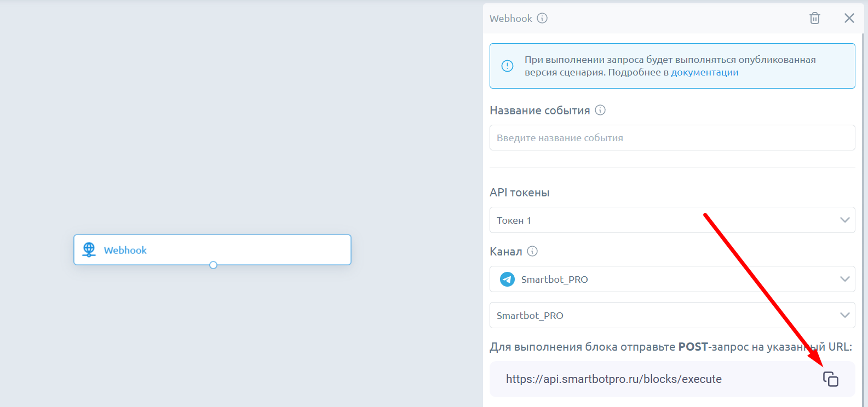The image size is (868, 407).
Task: Click info icon next to Канал
Action: click(x=532, y=251)
